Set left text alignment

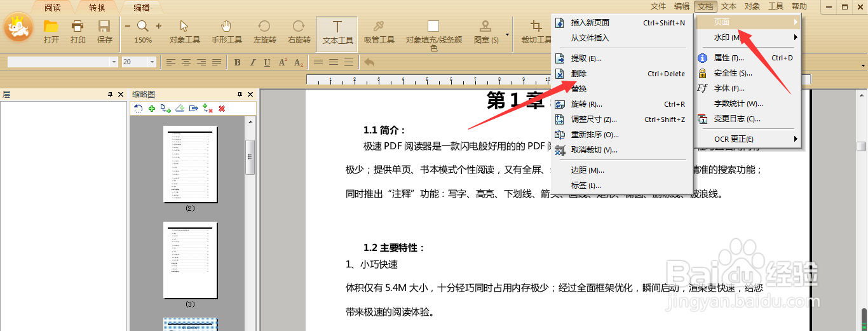pos(171,62)
